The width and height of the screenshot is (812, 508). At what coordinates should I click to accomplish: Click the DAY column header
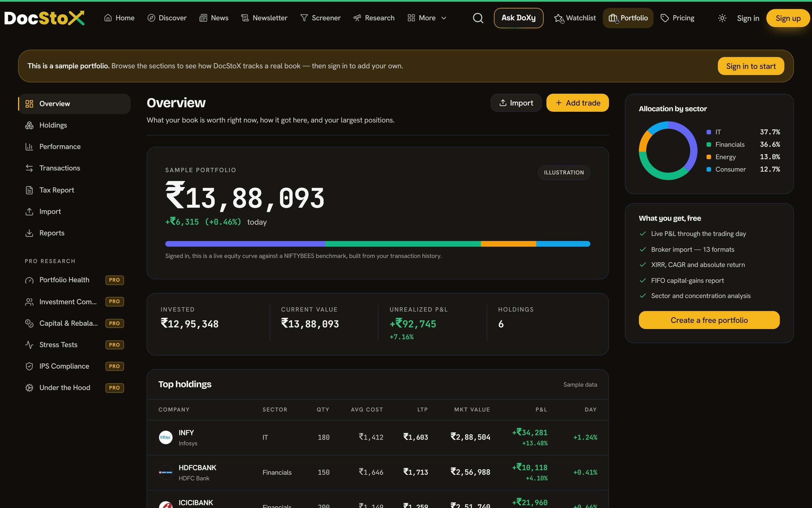click(x=591, y=410)
